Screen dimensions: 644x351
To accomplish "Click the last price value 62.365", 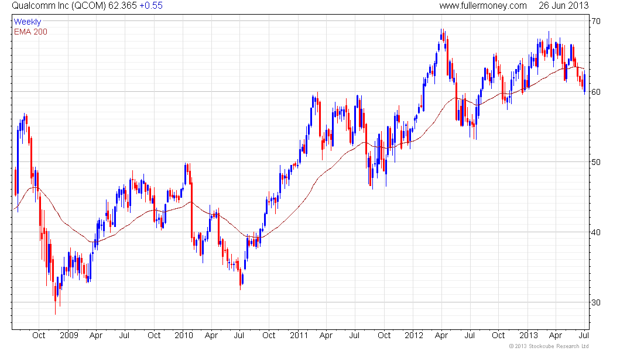I will [122, 6].
